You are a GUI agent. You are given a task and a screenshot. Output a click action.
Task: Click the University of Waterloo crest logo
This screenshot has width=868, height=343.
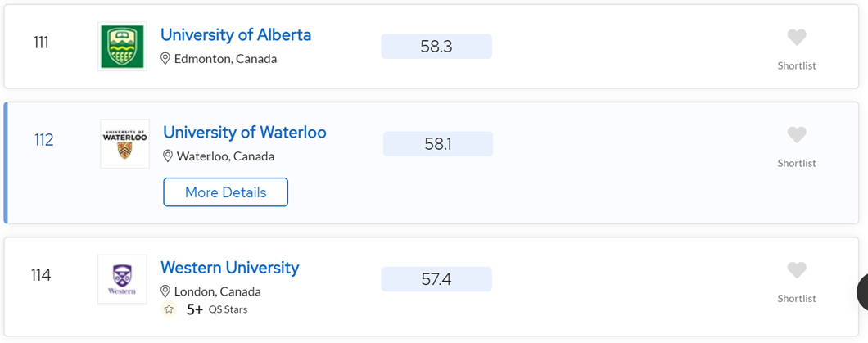[124, 144]
